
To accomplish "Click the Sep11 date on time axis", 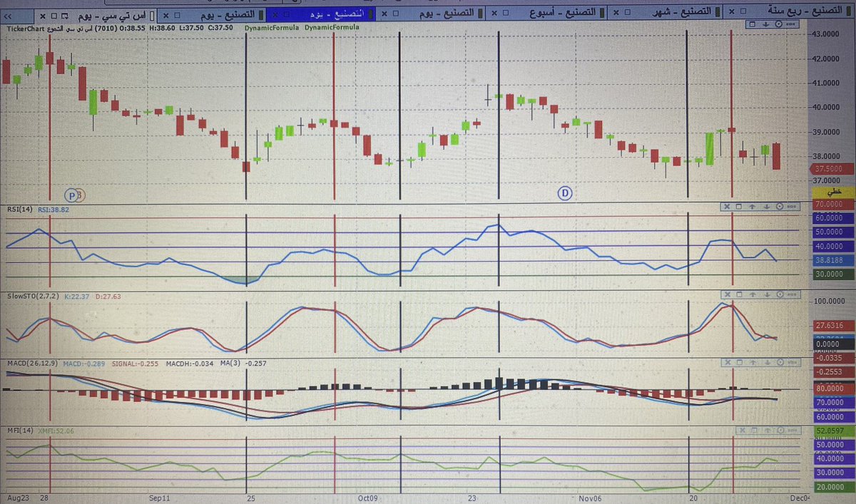I will (x=160, y=498).
